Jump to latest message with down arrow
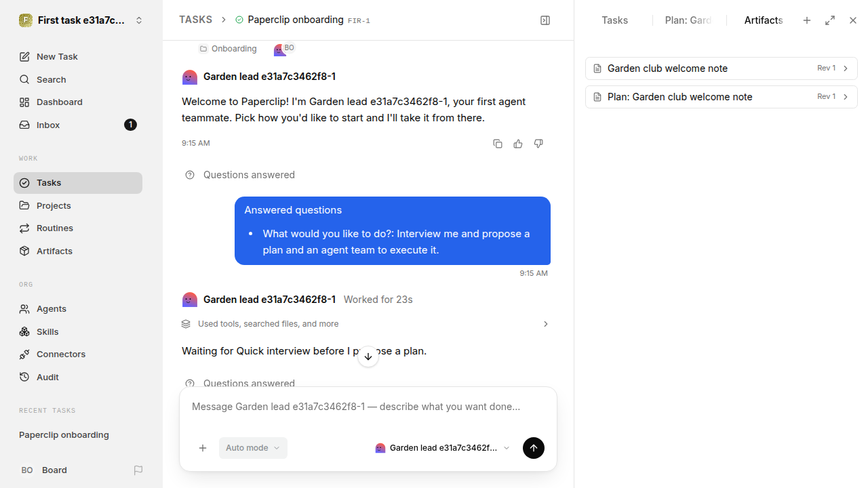 coord(368,357)
